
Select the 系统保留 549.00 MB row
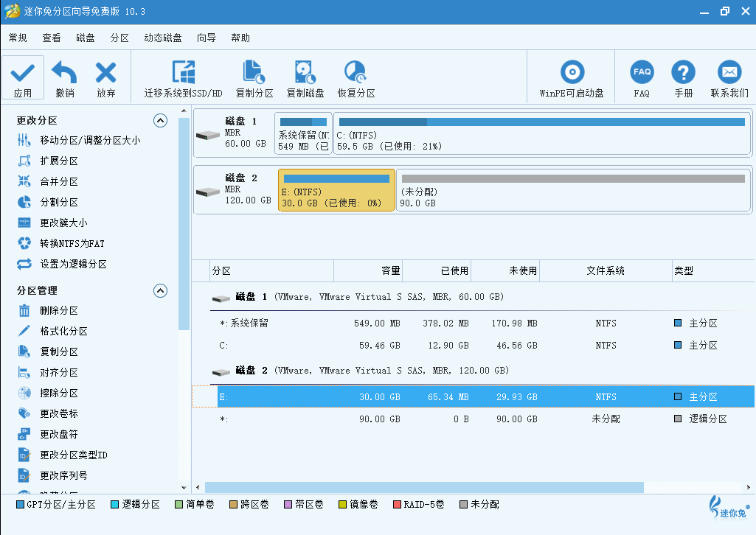click(x=473, y=323)
